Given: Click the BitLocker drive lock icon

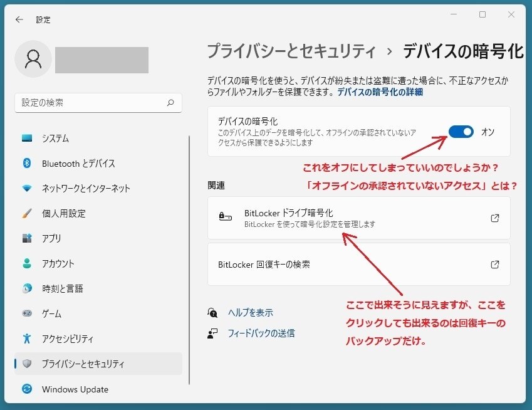Looking at the screenshot, I should pyautogui.click(x=226, y=216).
